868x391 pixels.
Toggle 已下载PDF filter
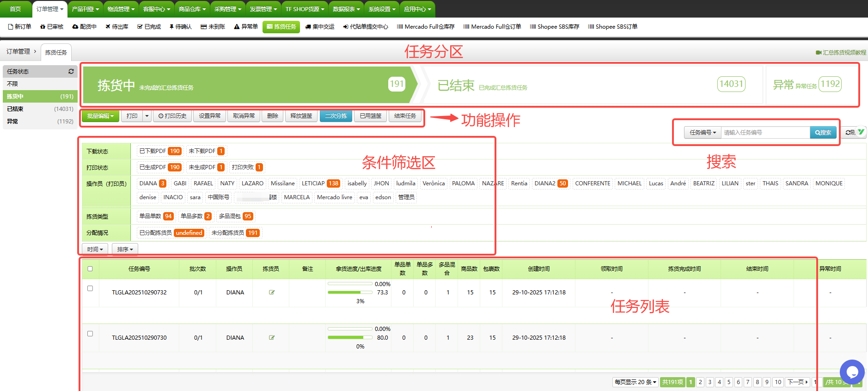pyautogui.click(x=160, y=151)
